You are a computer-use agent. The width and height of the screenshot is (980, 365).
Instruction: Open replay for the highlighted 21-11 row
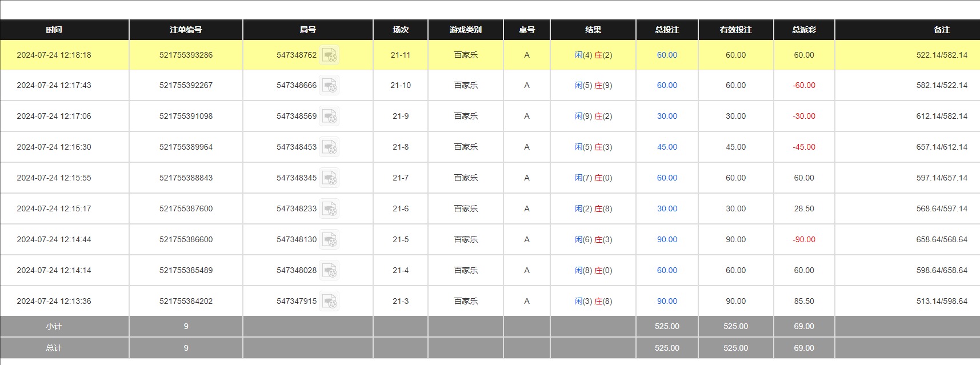click(330, 55)
